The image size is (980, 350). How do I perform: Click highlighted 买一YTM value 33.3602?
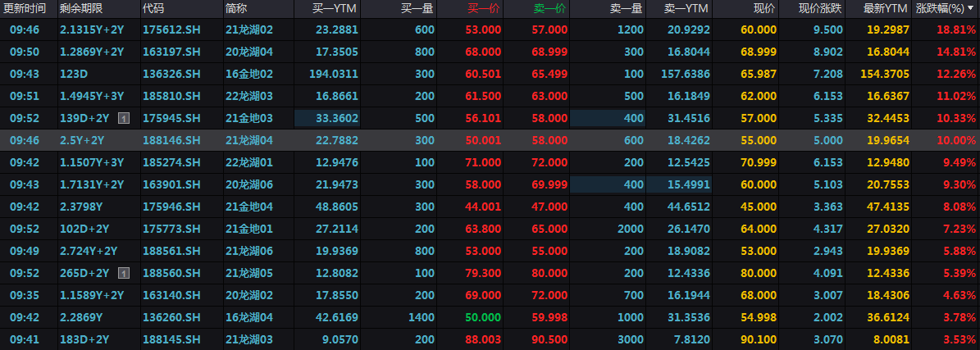(338, 118)
